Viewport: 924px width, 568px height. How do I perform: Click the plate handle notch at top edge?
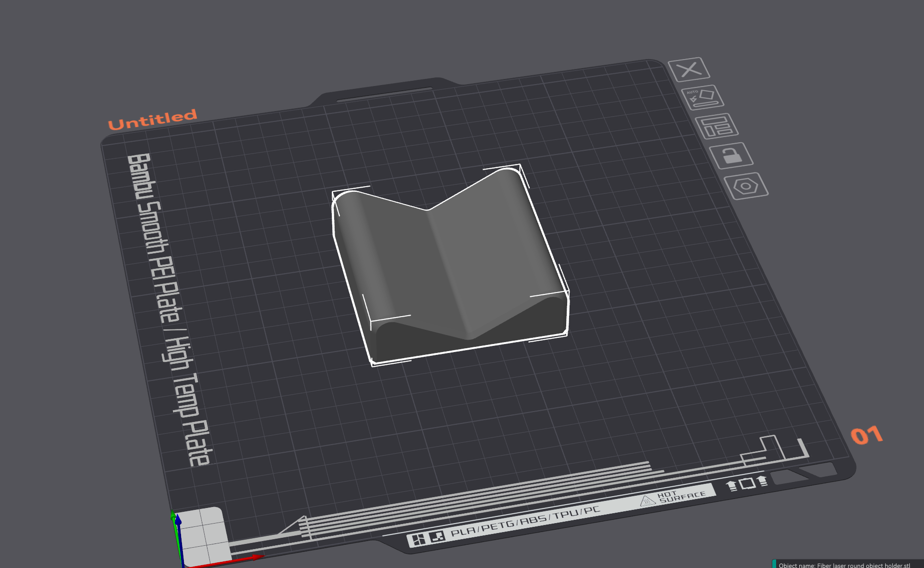pos(384,93)
